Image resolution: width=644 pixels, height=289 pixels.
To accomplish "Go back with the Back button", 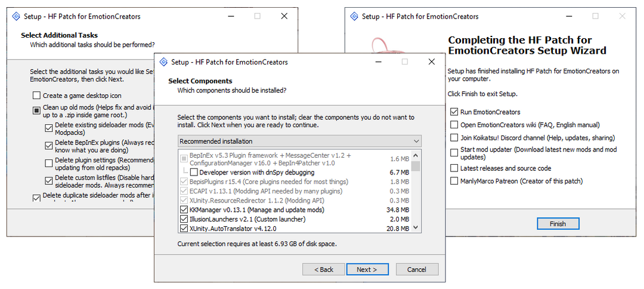I will coord(324,269).
